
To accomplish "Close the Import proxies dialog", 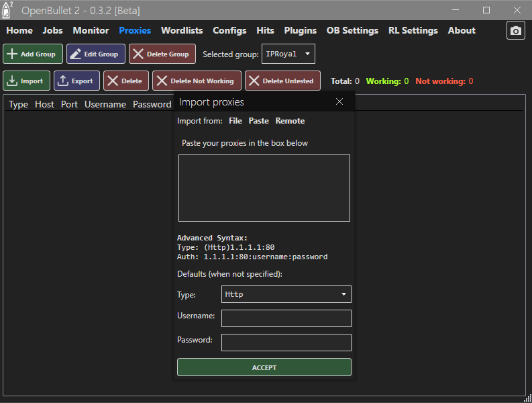I will [339, 101].
